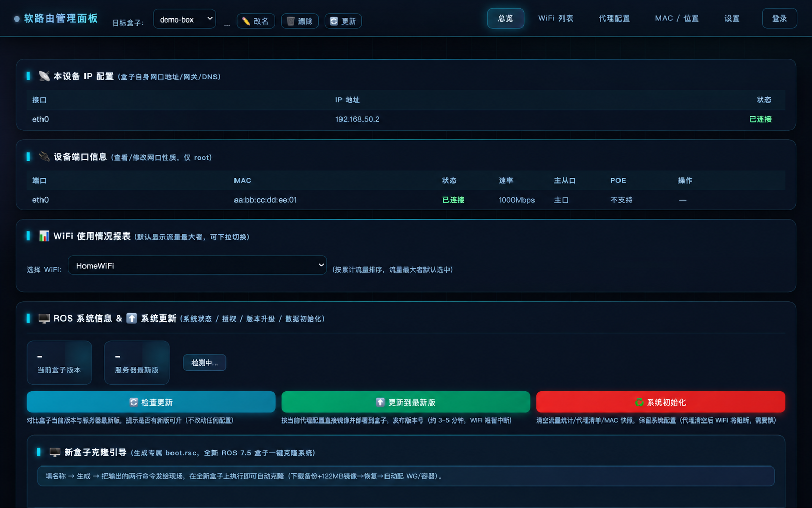Screen dimensions: 812x508
Task: Click the satellite dish icon beside 本设备 IP 配置
Action: tap(45, 76)
